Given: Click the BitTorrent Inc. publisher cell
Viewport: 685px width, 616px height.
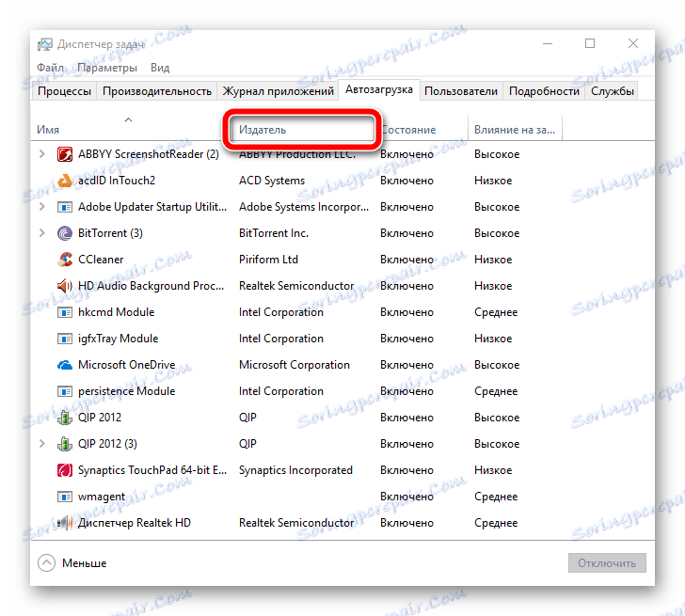Looking at the screenshot, I should click(274, 233).
